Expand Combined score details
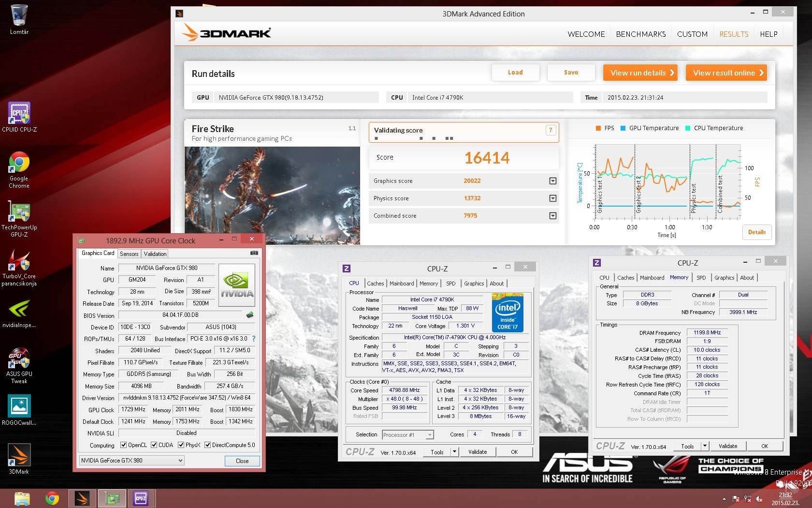 (x=553, y=216)
